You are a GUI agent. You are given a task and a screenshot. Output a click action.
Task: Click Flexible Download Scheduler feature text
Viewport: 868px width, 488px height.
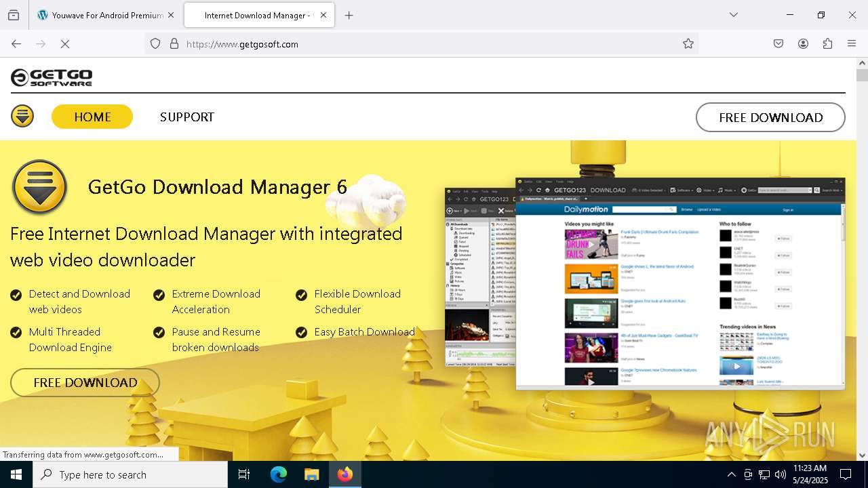pos(357,302)
